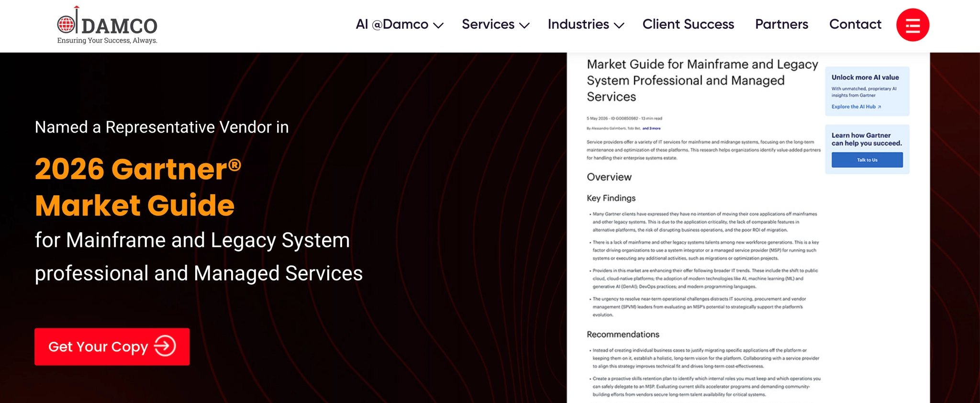Screen dimensions: 980x403
Task: Click the Get Your Copy button
Action: pyautogui.click(x=112, y=347)
